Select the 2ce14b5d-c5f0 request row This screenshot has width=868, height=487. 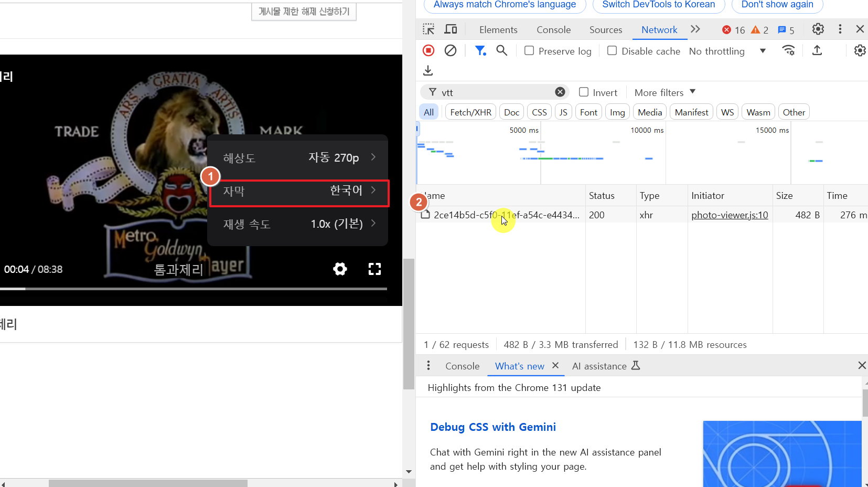point(642,215)
